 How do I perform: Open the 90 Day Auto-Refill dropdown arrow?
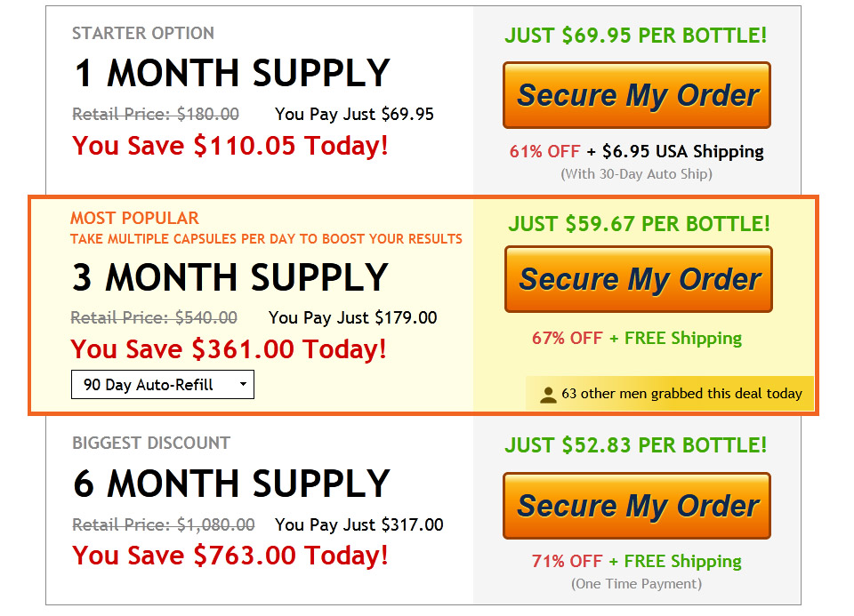(243, 384)
